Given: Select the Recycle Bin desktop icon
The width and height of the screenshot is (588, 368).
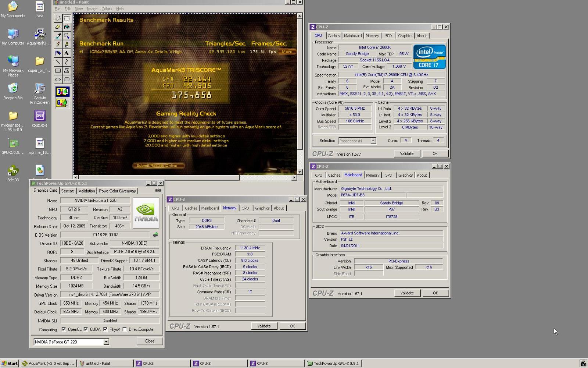Looking at the screenshot, I should [13, 91].
